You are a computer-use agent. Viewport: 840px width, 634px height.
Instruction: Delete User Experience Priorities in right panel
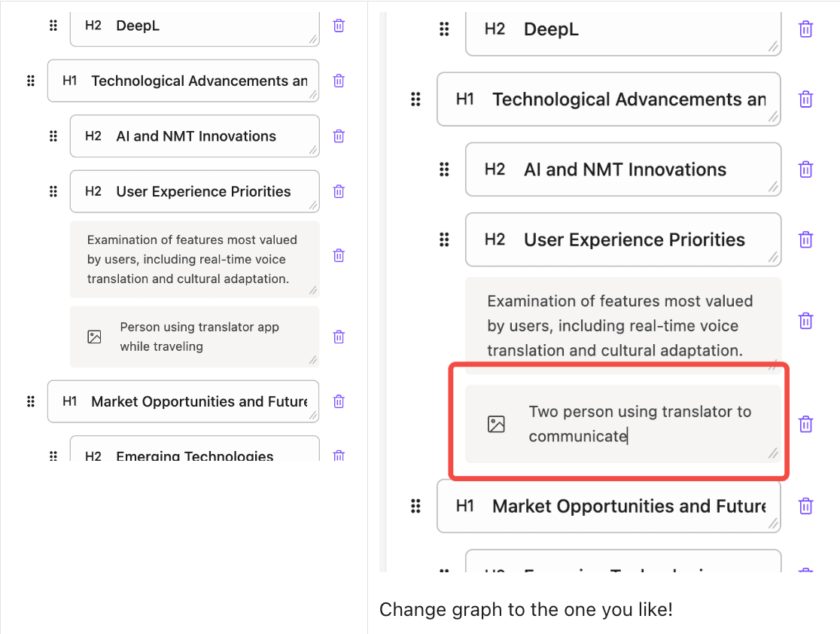pos(805,239)
